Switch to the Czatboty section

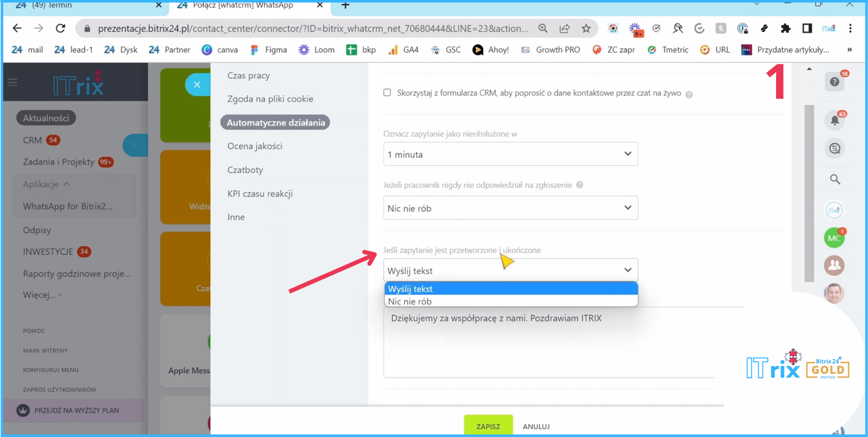[x=245, y=170]
